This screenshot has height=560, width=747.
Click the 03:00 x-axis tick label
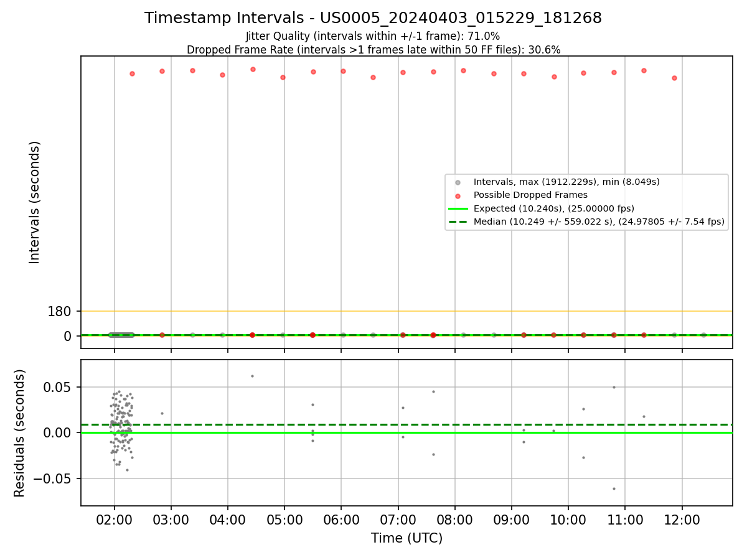tap(171, 519)
